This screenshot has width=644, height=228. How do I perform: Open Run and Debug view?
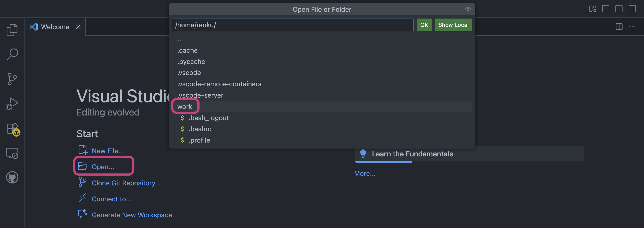(x=12, y=104)
